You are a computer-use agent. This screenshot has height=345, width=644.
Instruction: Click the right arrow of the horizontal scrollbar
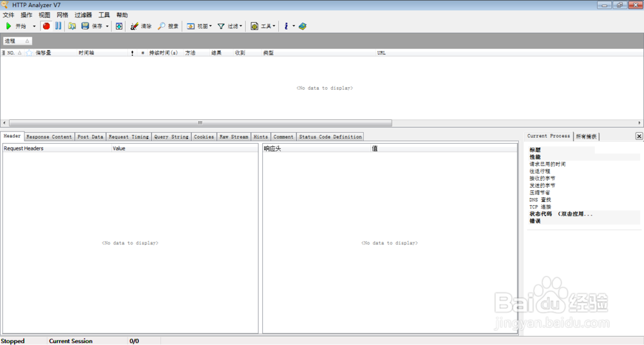(x=639, y=123)
